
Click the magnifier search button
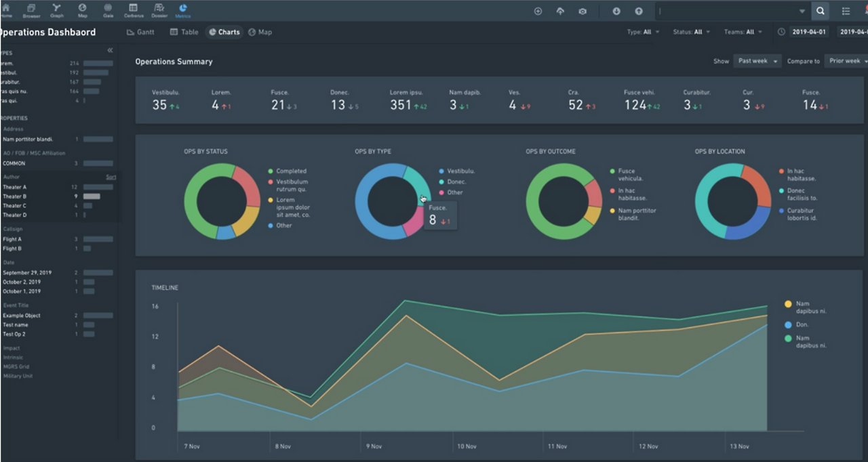[821, 11]
